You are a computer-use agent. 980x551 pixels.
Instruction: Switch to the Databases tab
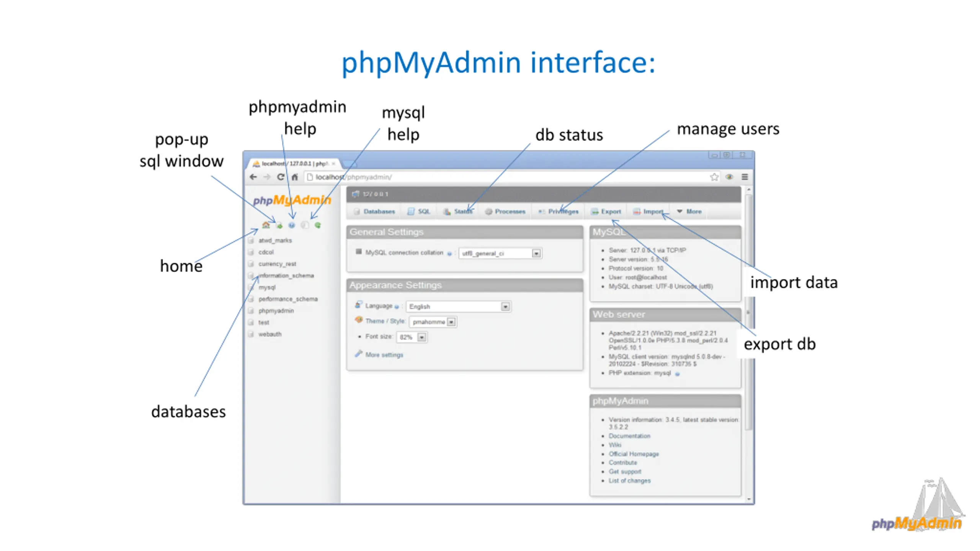374,211
